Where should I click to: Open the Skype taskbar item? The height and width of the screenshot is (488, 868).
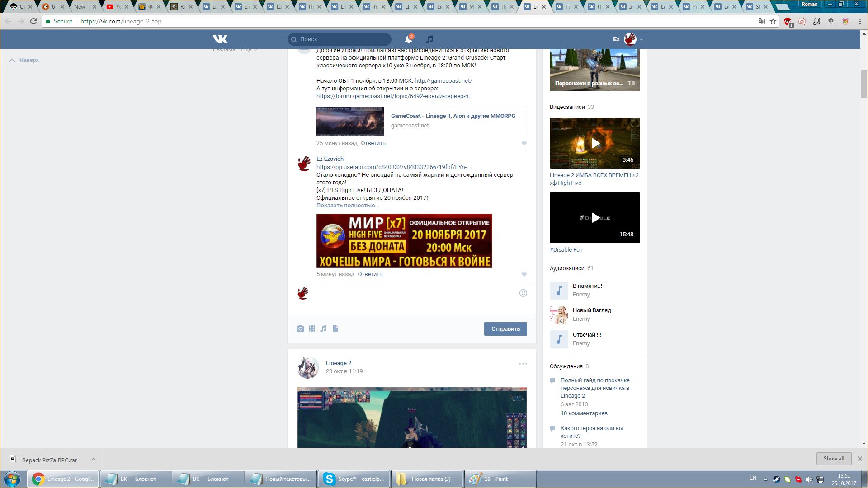(354, 479)
